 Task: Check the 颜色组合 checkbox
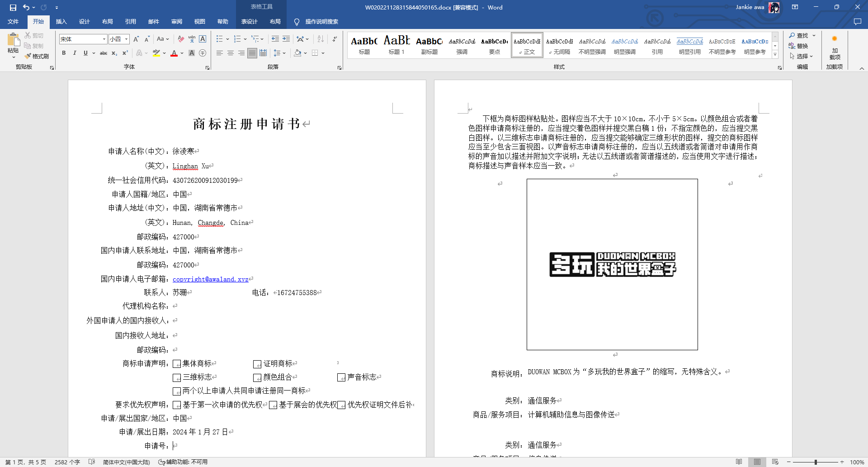click(257, 378)
